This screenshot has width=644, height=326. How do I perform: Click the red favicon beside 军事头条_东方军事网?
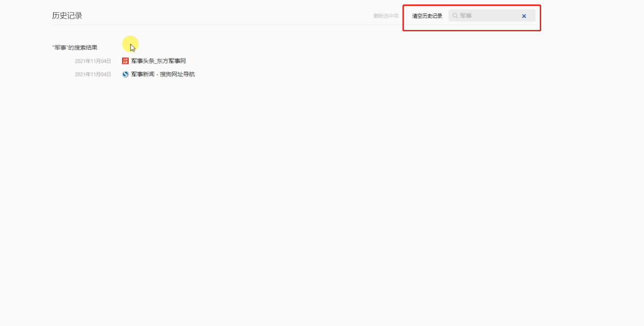125,61
